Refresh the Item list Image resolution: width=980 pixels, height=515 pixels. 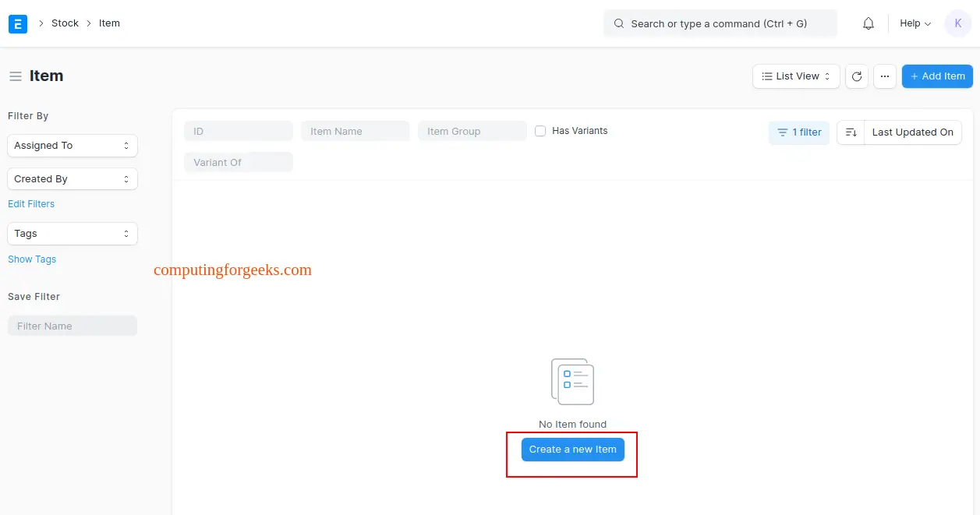click(x=856, y=76)
